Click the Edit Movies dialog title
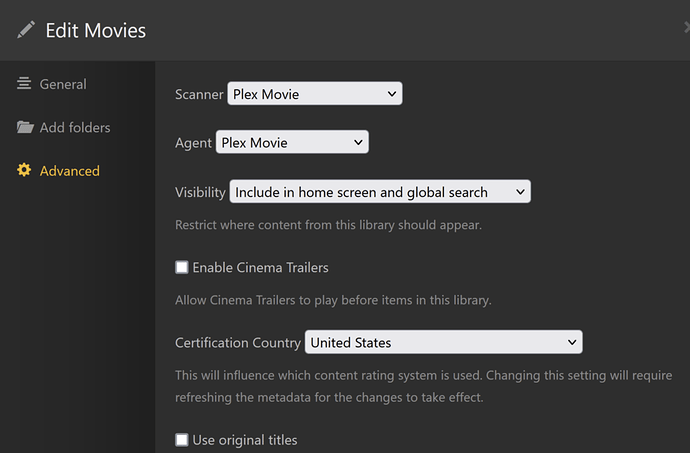 tap(96, 30)
